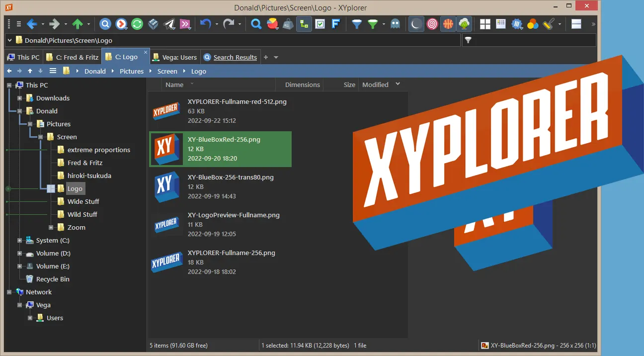Click the gray Forward arrow in the toolbar

click(55, 24)
